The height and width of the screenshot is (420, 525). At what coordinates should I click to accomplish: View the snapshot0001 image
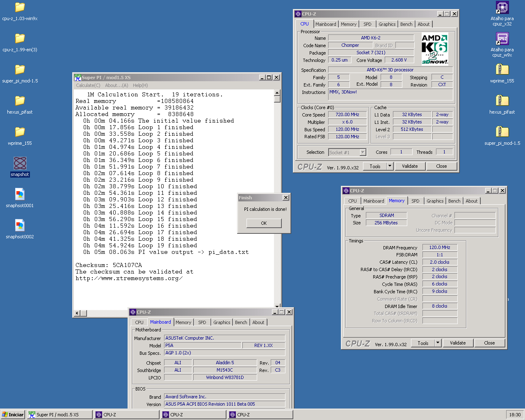(x=20, y=195)
